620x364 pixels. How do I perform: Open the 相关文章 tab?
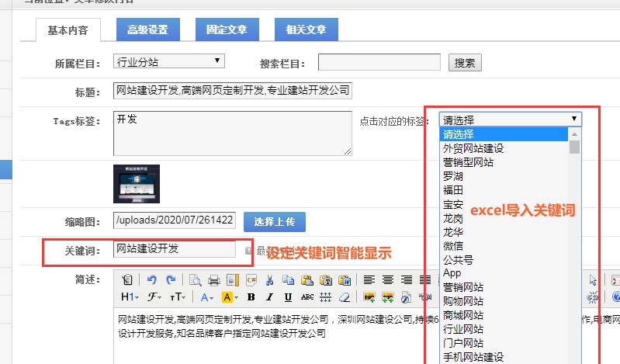click(306, 30)
